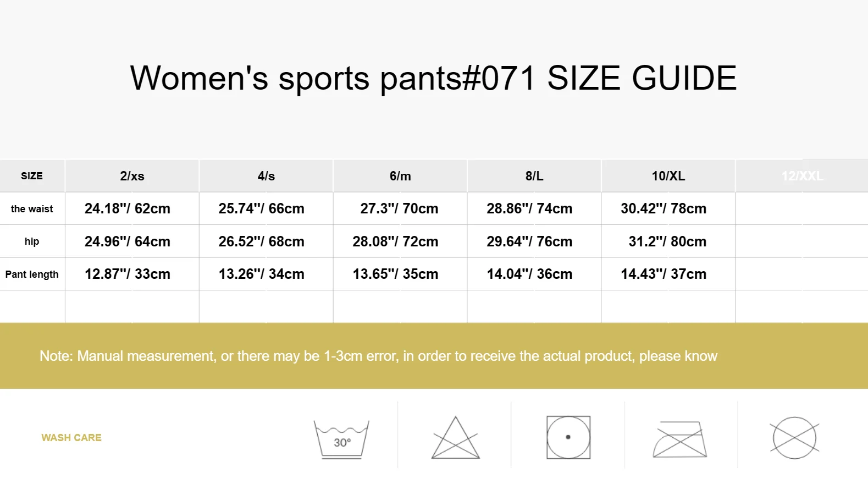Click the WASH CARE label
The image size is (868, 484).
point(71,438)
